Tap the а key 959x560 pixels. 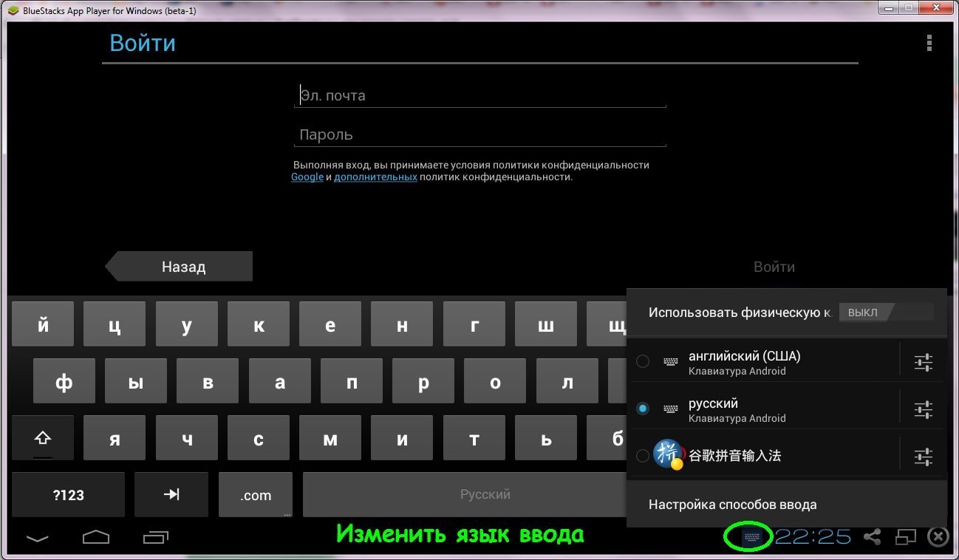280,381
